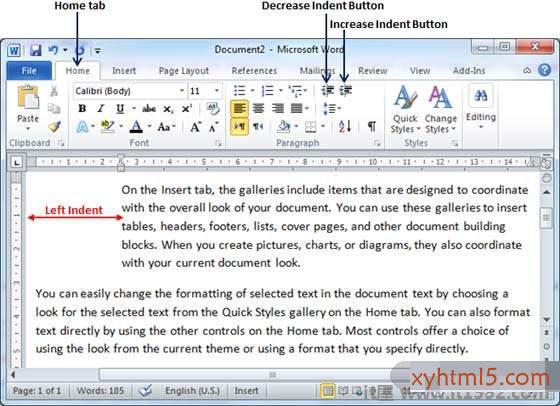Toggle Underline formatting
Viewport: 560px width, 406px height.
(x=120, y=109)
